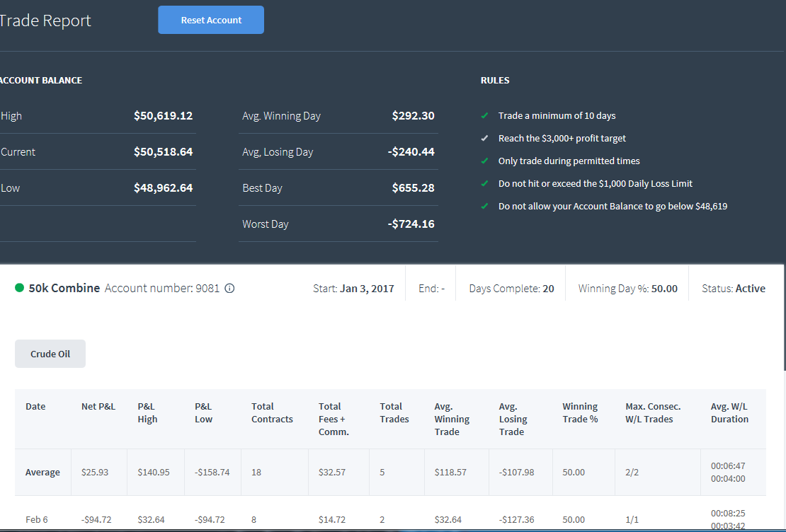
Task: Sort table by the Date column header
Action: click(x=35, y=406)
